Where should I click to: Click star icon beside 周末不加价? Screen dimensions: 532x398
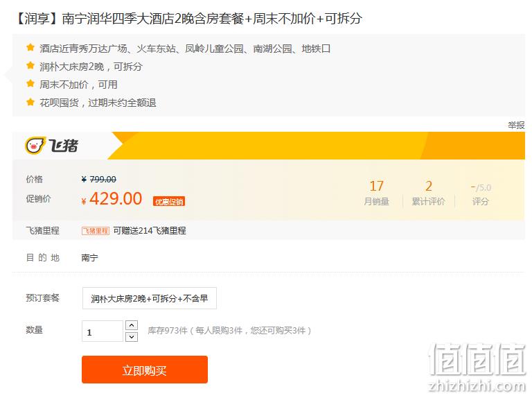coord(30,83)
